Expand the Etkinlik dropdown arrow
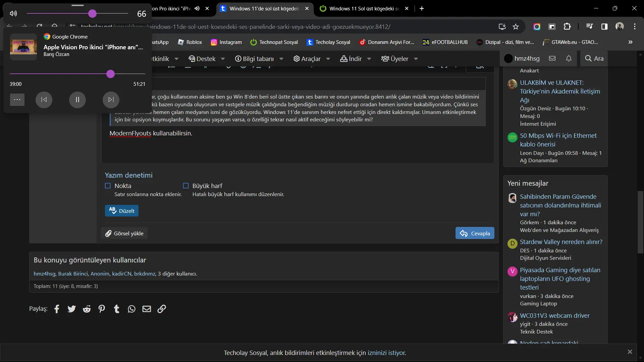This screenshot has height=362, width=644. tap(176, 59)
